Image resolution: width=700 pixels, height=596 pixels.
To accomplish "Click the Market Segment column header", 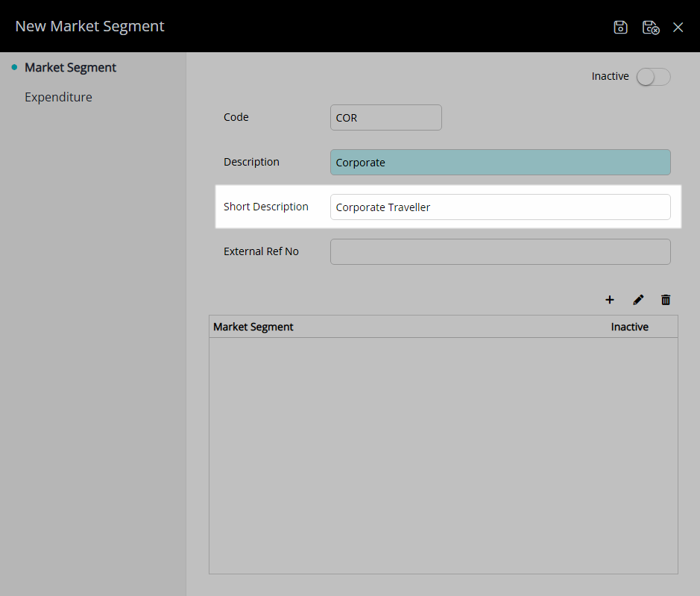I will pos(253,327).
